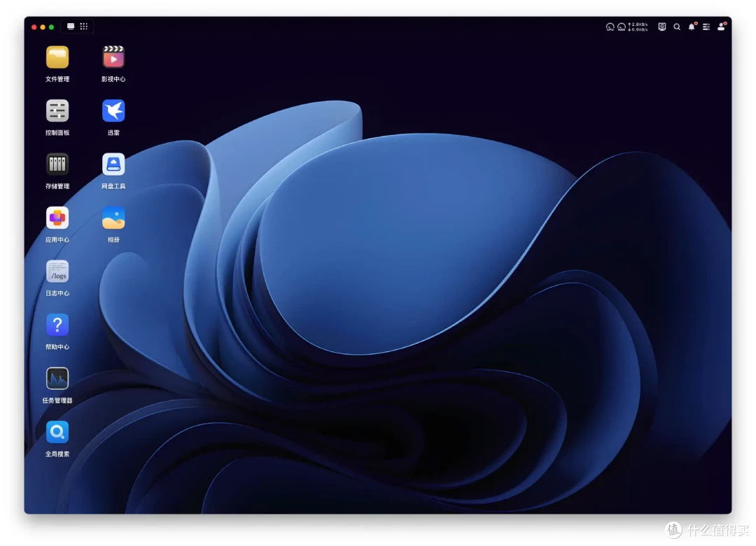756x546 pixels.
Task: Open the 帮助中心 help center
Action: (x=57, y=325)
